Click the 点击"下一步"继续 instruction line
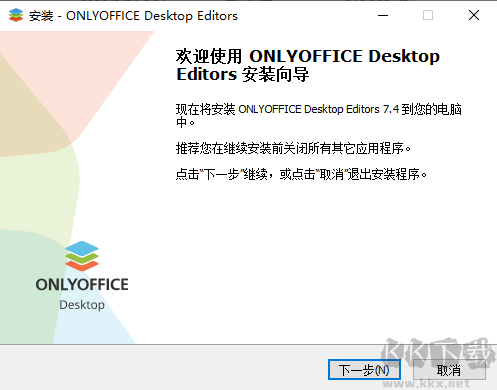 301,174
